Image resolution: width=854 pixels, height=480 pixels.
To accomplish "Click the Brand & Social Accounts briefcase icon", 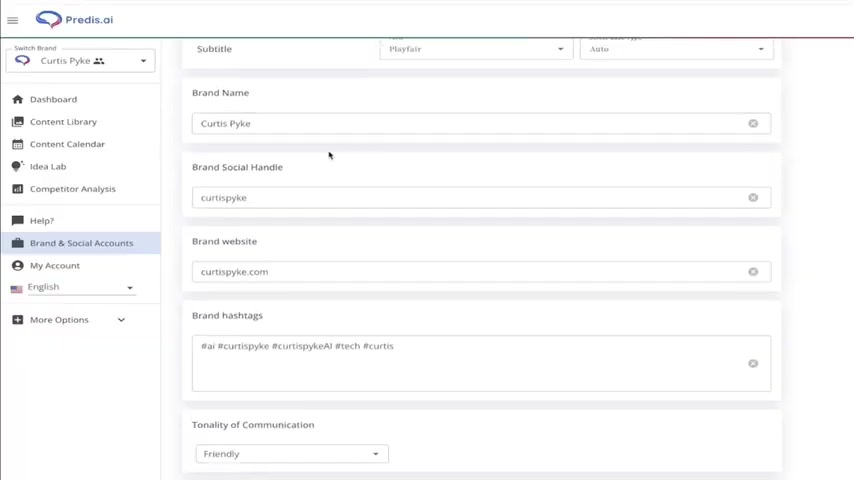I will [x=17, y=243].
